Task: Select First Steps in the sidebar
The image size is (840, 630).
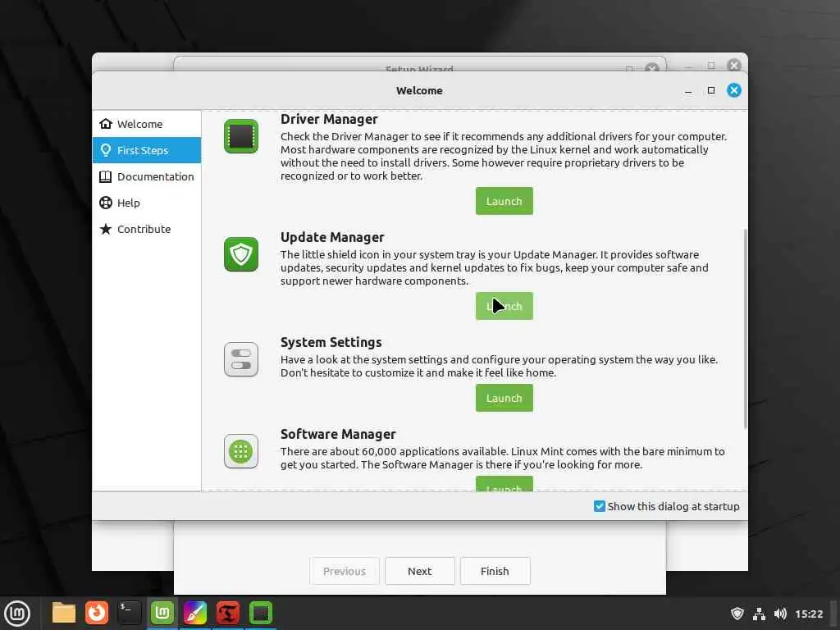Action: coord(146,150)
